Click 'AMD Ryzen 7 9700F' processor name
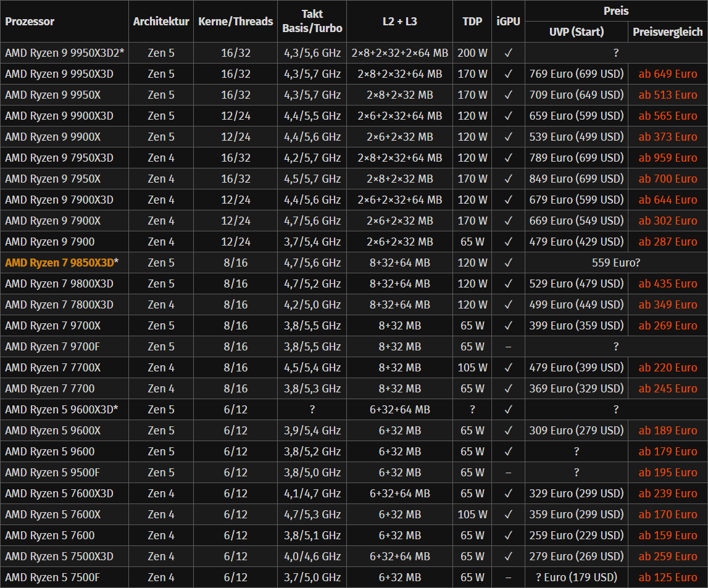Screen dimensions: 708x588 click(52, 347)
